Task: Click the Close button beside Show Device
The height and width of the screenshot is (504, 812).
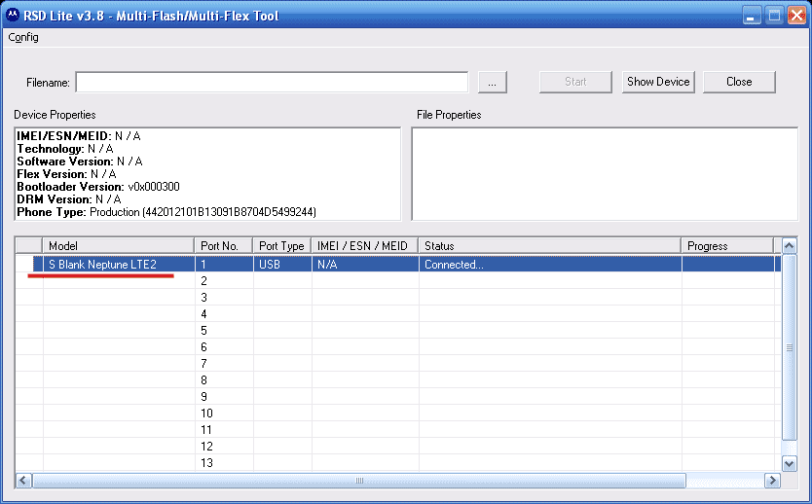Action: [739, 82]
